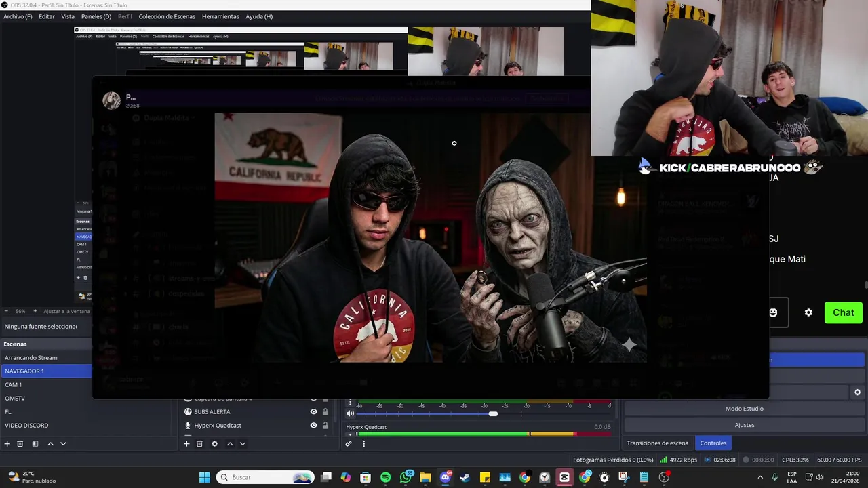Screen dimensions: 868x488
Task: Toggle lock on Hyperx Quadcast source
Action: click(325, 425)
